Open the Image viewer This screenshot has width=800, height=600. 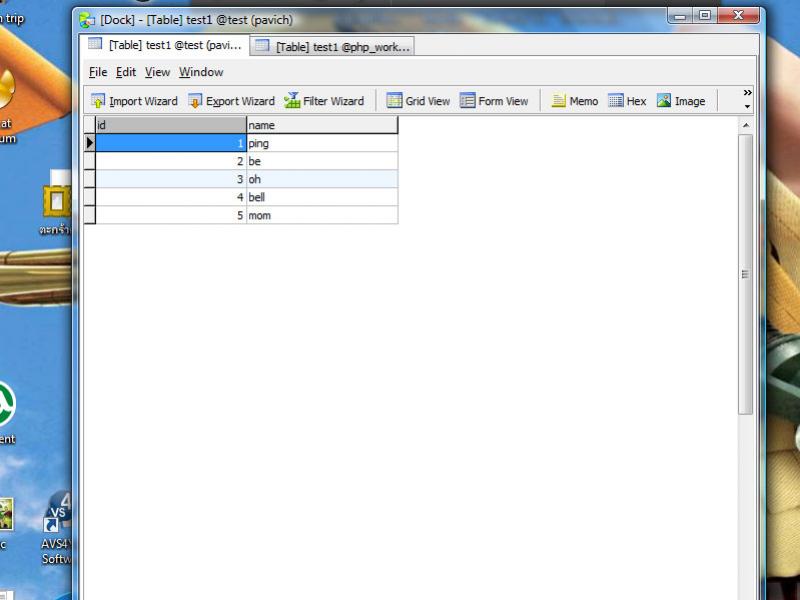(x=681, y=101)
